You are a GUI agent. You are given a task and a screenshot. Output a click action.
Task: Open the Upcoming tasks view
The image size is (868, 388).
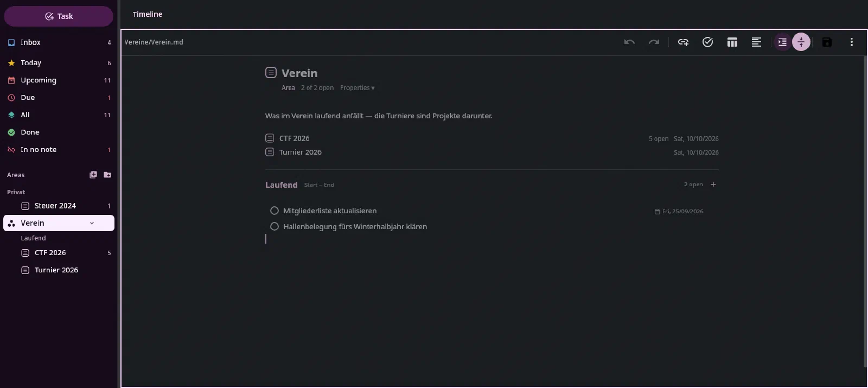tap(59, 80)
